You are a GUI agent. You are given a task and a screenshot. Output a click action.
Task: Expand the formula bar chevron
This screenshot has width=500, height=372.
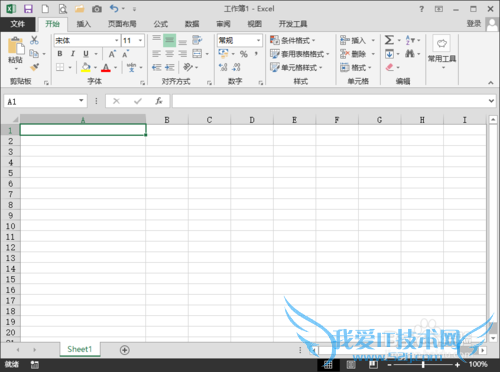491,101
